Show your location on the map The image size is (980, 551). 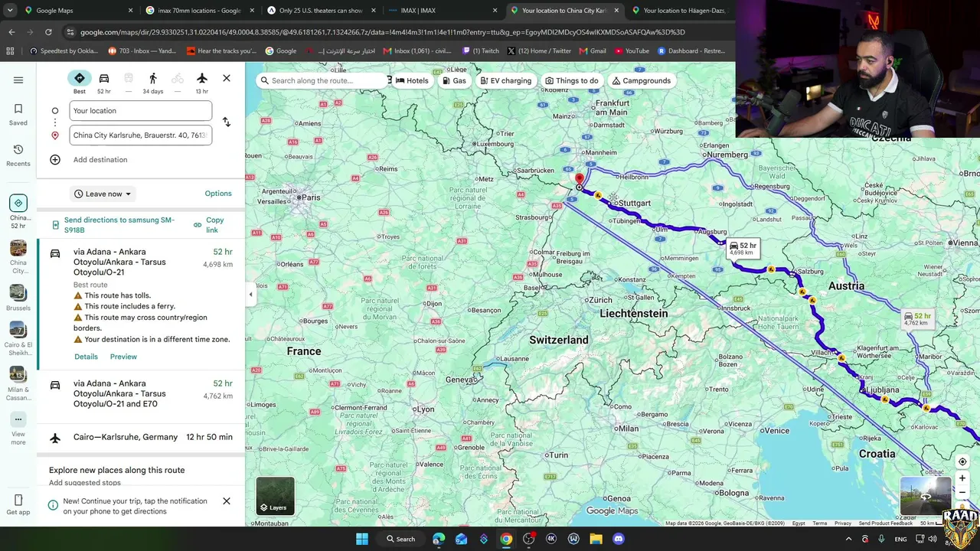962,461
